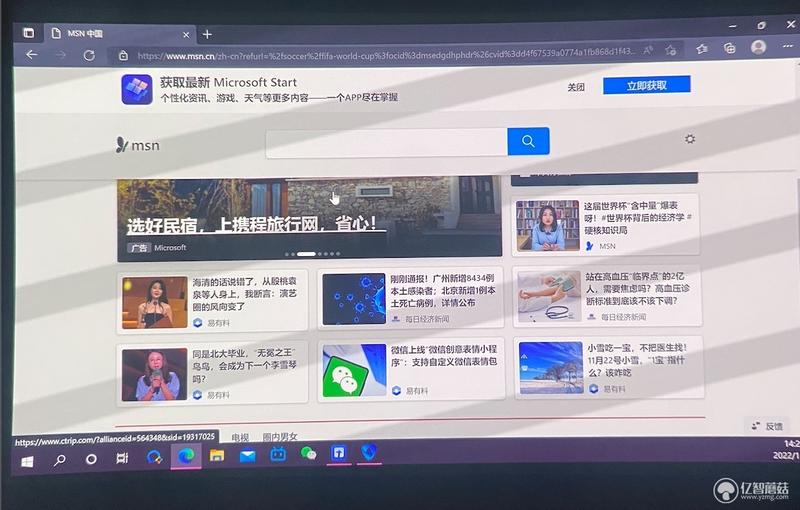Click the Microsoft Start app icon
This screenshot has height=510, width=800.
[137, 89]
